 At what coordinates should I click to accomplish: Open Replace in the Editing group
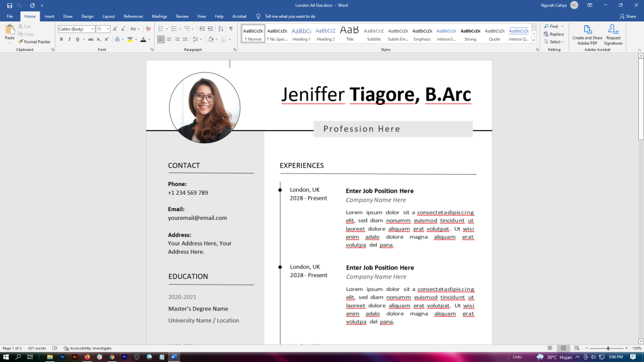(x=553, y=34)
